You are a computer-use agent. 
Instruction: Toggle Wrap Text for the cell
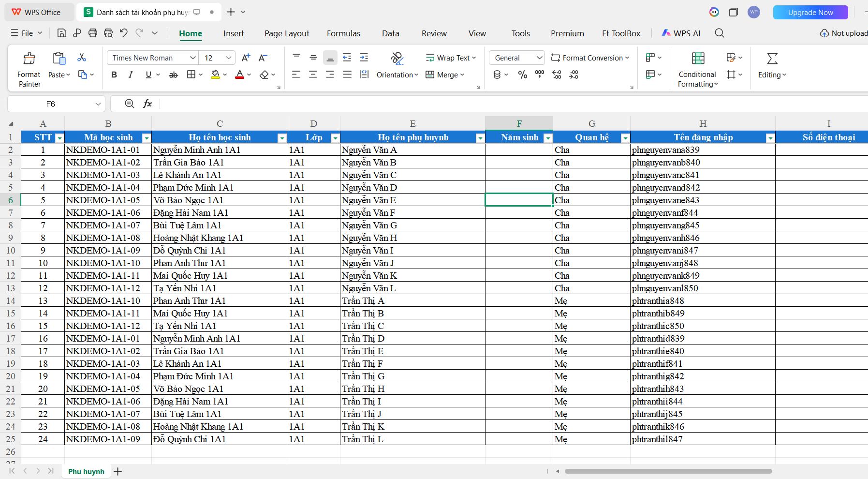[451, 58]
